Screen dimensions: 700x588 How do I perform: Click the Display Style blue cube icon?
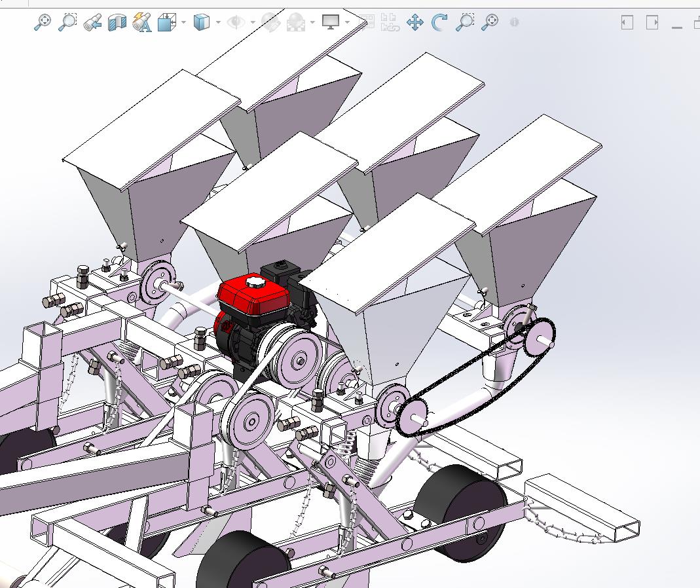click(x=201, y=22)
